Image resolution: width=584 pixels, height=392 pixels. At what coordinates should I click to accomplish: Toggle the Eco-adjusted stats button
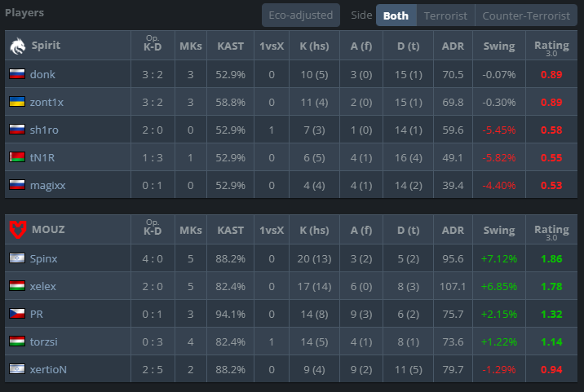tap(301, 15)
